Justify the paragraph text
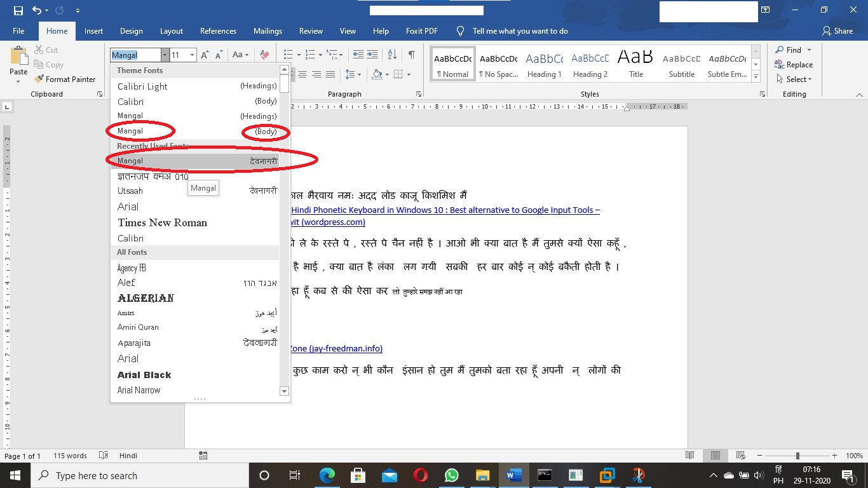 [330, 74]
